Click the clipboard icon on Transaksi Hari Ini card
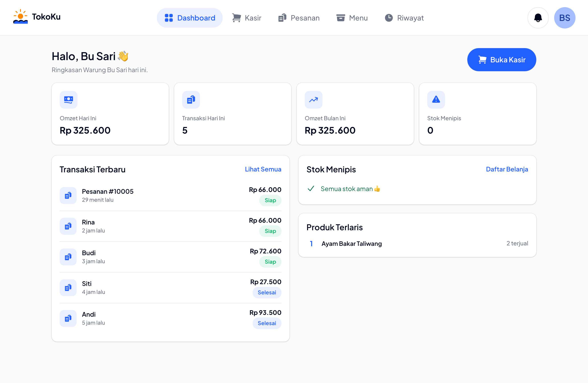This screenshot has width=588, height=383. coord(191,100)
